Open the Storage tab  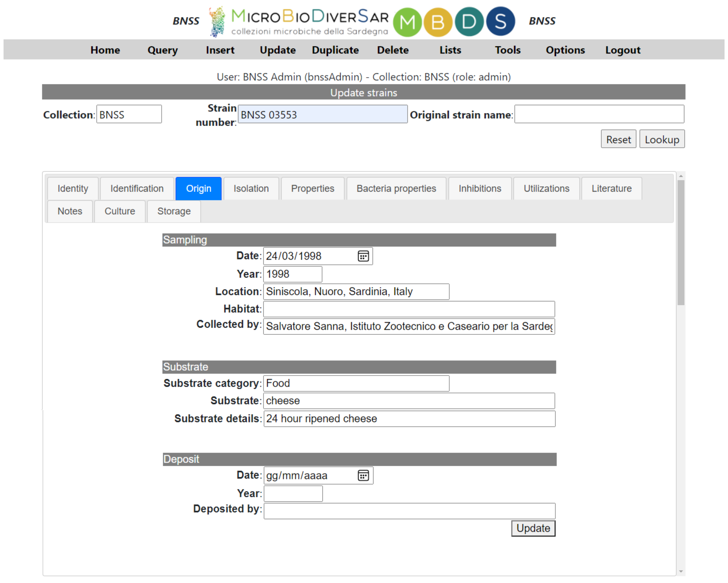pyautogui.click(x=174, y=211)
